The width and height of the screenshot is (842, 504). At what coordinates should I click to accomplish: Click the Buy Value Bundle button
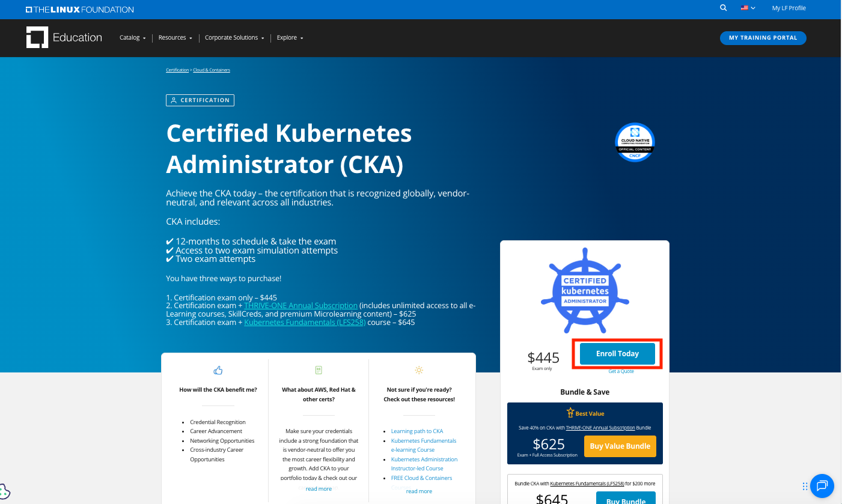click(620, 446)
